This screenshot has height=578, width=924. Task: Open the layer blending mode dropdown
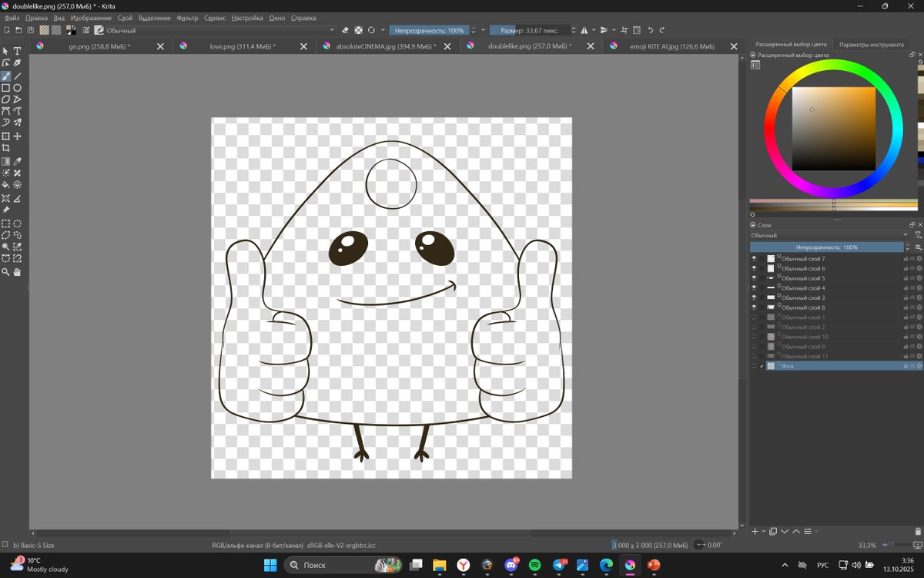829,235
